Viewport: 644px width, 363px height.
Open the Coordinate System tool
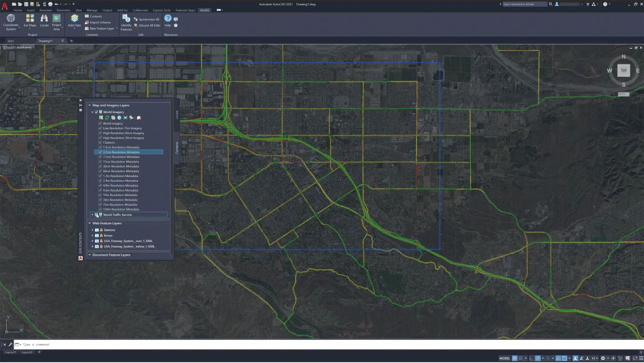click(11, 22)
